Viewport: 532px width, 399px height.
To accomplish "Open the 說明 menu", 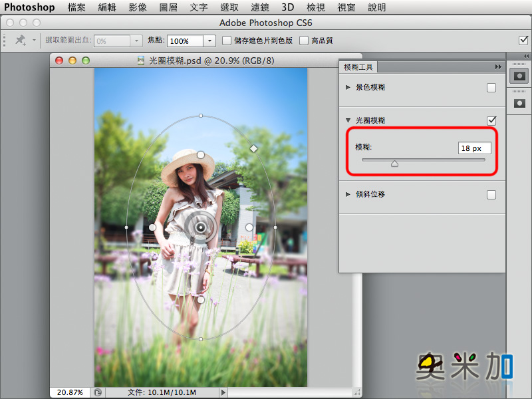I will 376,7.
